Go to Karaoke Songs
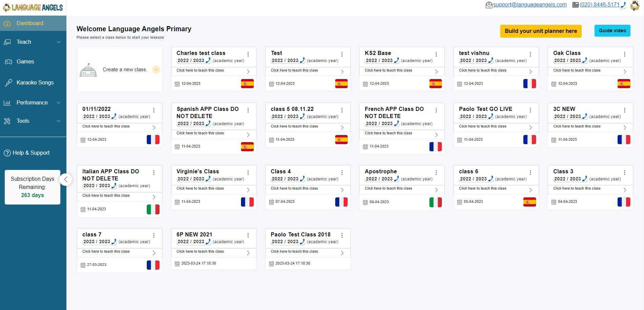644x310 pixels. click(x=35, y=83)
